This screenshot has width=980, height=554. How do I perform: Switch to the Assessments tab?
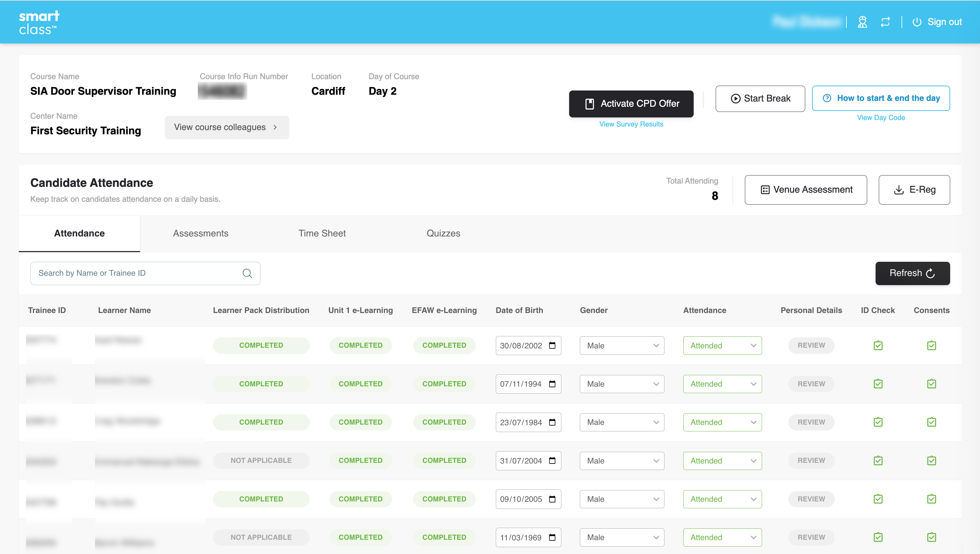(200, 233)
